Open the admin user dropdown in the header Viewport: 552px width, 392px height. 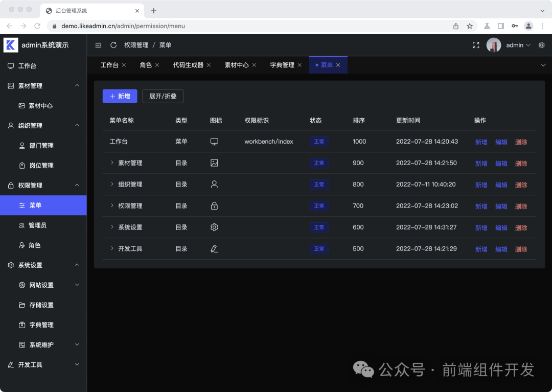click(x=516, y=45)
